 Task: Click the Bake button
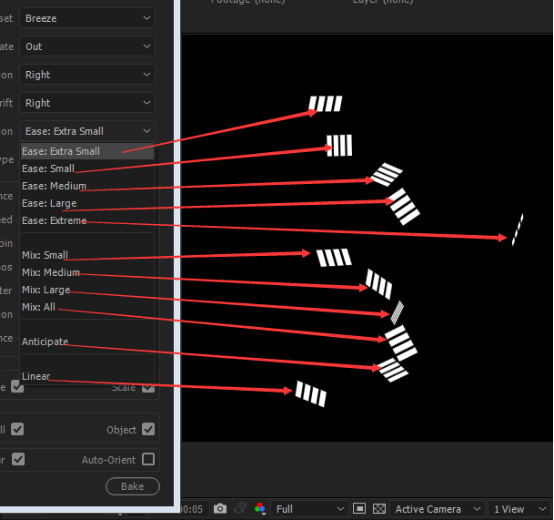[132, 486]
